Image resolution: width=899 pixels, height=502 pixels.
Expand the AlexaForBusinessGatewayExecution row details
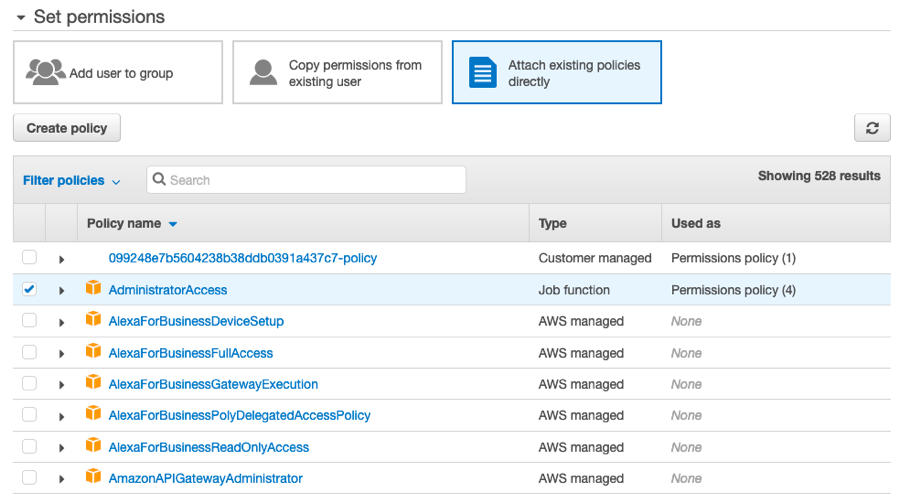click(61, 385)
